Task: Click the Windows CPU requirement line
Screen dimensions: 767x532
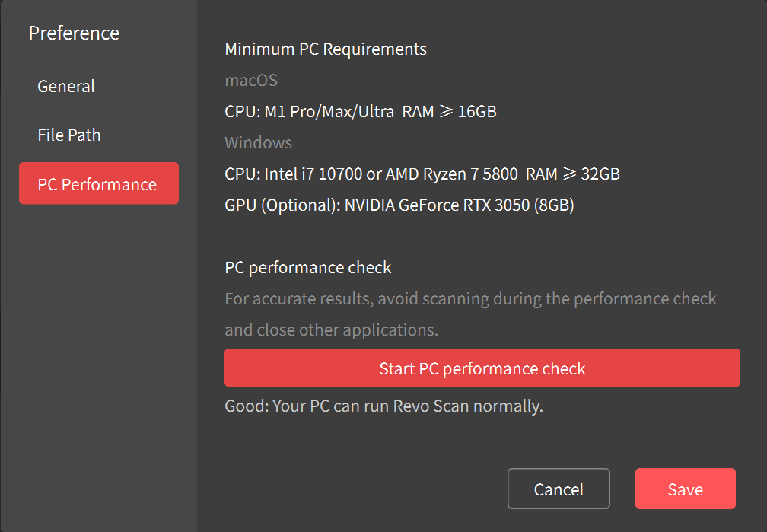Action: pyautogui.click(x=422, y=174)
